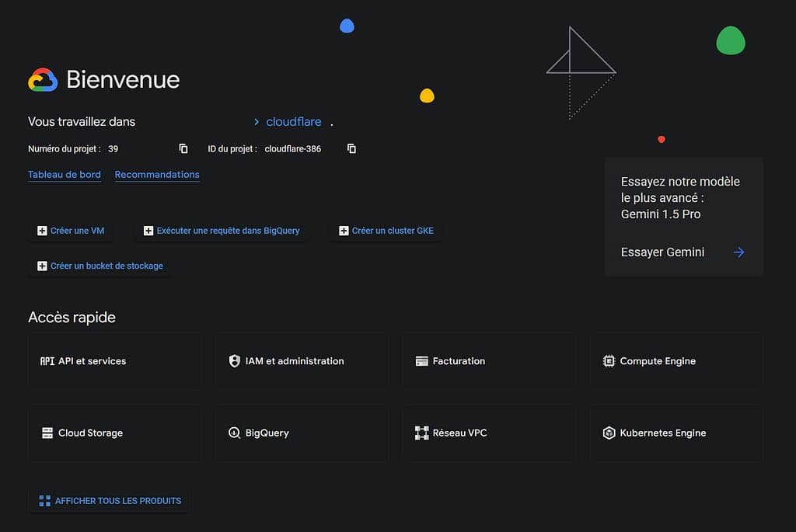Click the Compute Engine chip icon

coord(609,361)
